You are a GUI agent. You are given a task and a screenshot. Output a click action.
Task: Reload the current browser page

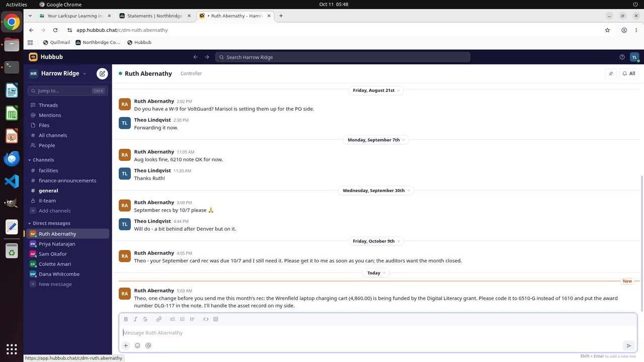(x=55, y=30)
